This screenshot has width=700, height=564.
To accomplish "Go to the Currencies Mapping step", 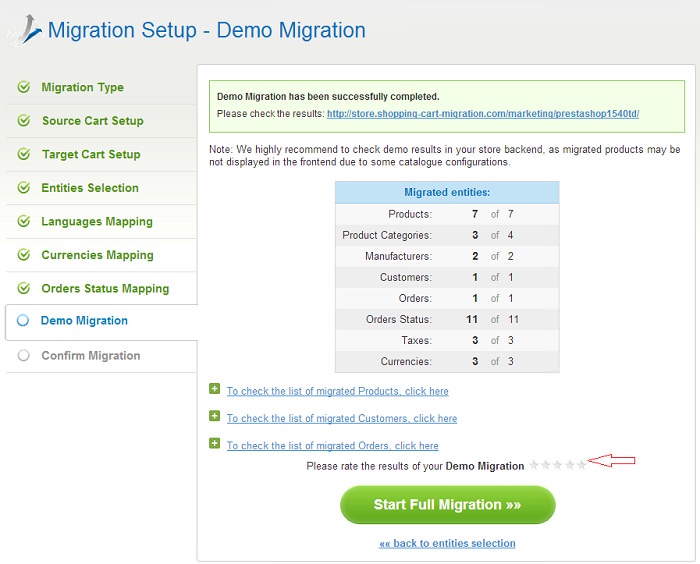I will 97,255.
